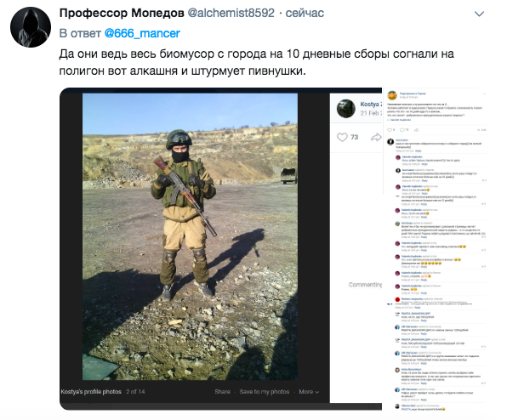This screenshot has width=507, height=420.
Task: Click the Профессор Мопедов display name
Action: pos(122,13)
